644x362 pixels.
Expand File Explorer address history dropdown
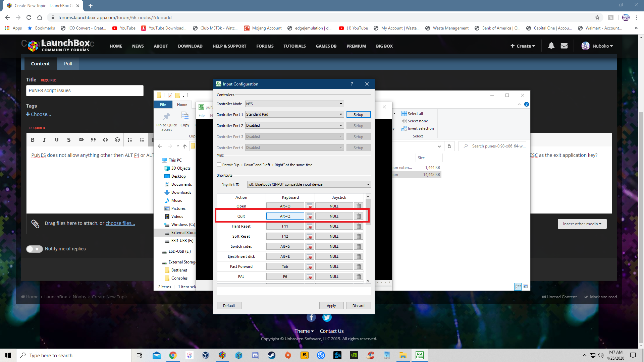[x=439, y=146]
